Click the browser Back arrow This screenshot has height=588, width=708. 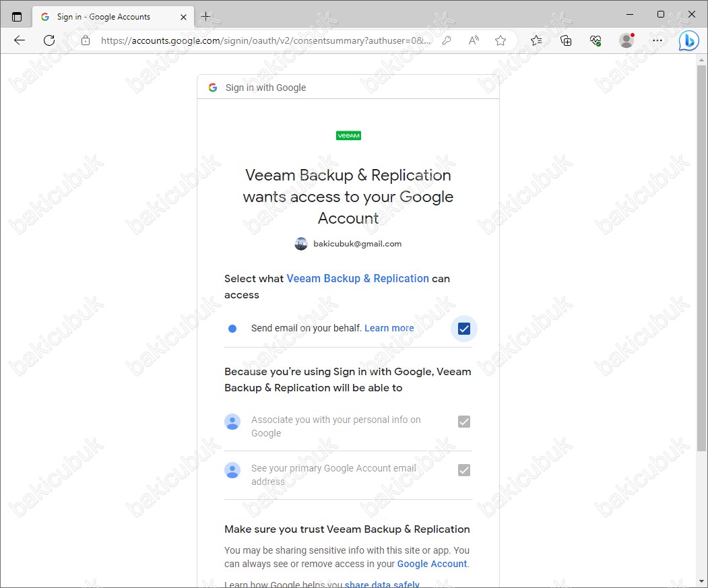20,40
